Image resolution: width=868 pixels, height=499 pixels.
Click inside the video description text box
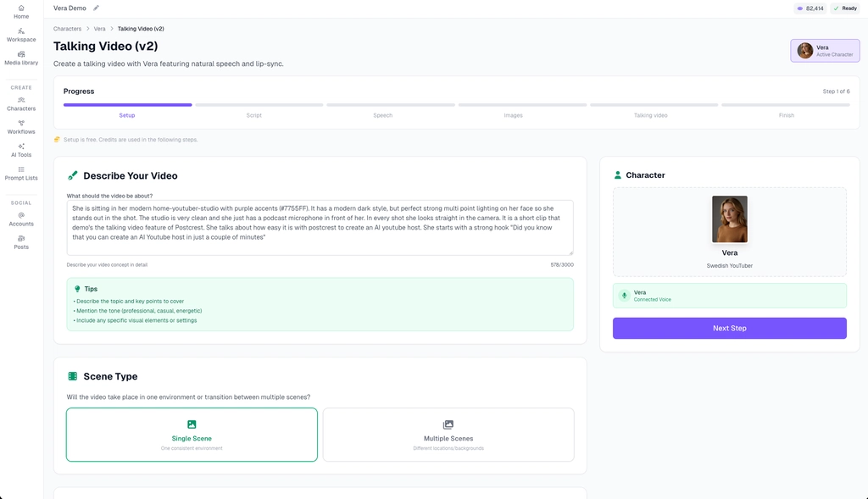click(320, 227)
